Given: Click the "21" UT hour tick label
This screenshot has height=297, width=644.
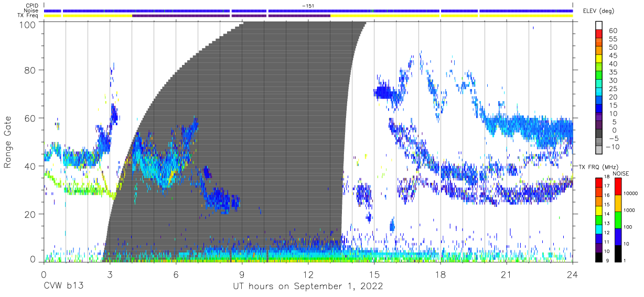Looking at the screenshot, I should (507, 274).
